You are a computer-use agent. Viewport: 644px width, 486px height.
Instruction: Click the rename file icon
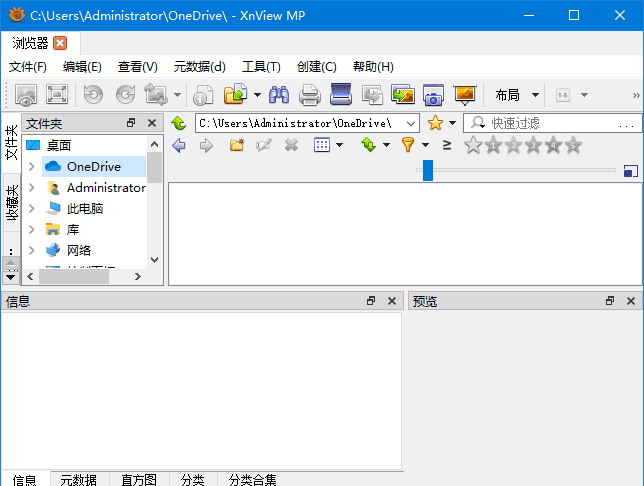tap(264, 145)
